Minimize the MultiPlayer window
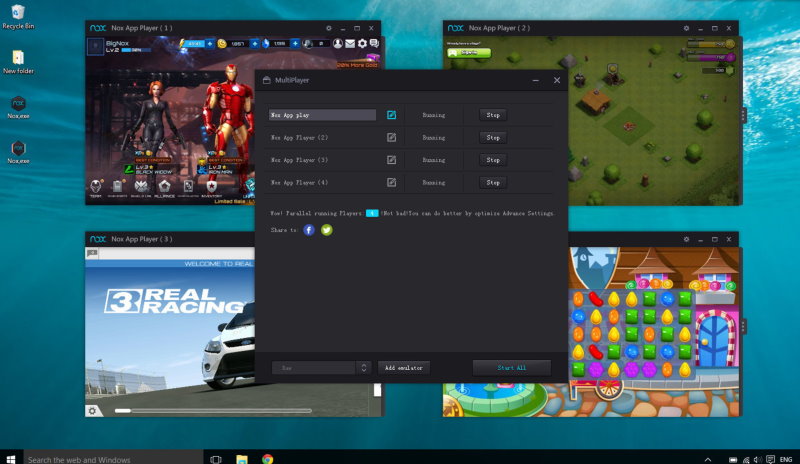This screenshot has width=800, height=464. click(535, 80)
